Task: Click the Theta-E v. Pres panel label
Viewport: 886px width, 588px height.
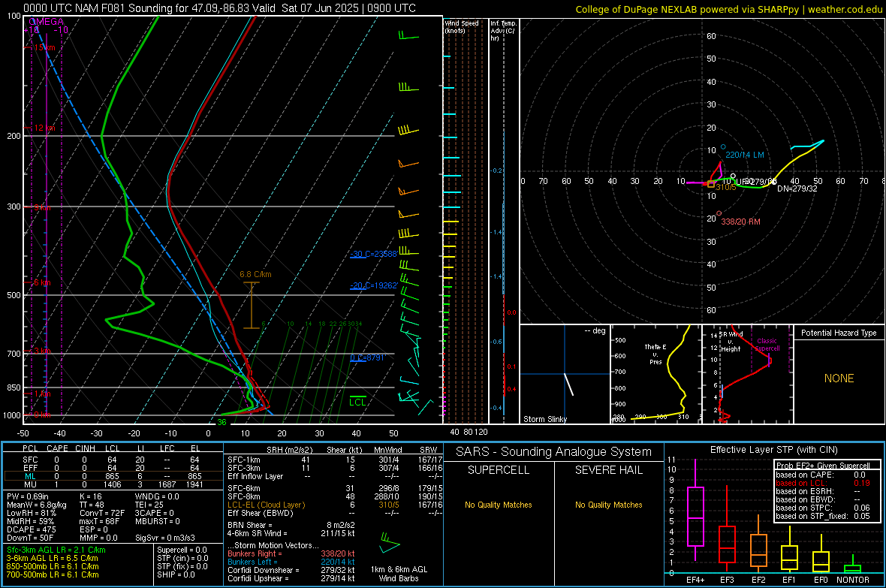Action: click(655, 354)
